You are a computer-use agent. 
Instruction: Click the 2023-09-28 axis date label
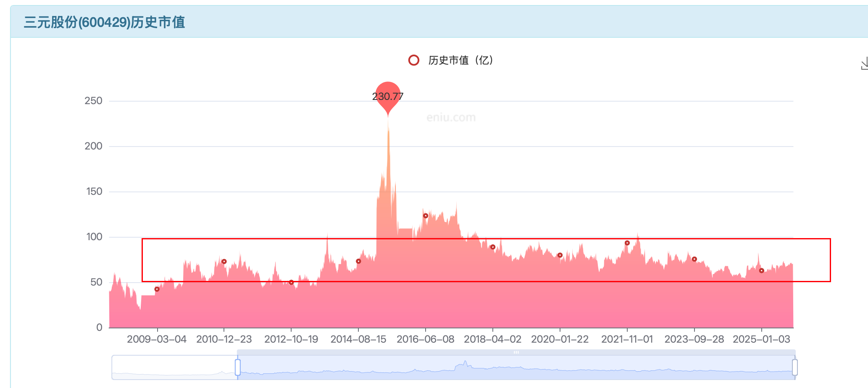click(694, 339)
